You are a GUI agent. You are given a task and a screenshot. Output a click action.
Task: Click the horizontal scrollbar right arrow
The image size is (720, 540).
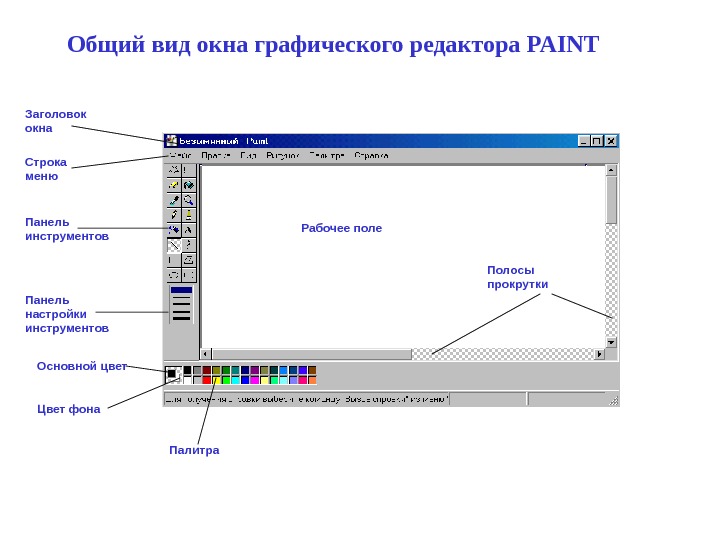coord(599,354)
